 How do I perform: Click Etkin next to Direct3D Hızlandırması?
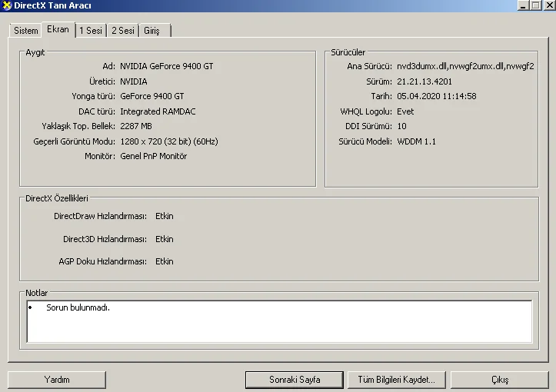pos(165,239)
